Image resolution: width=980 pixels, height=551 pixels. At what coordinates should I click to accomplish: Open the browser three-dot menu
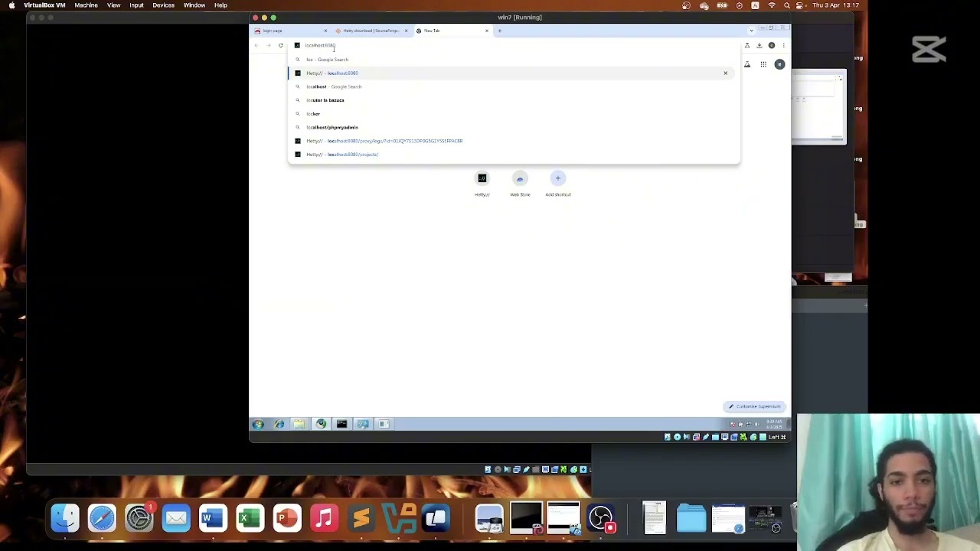point(783,45)
